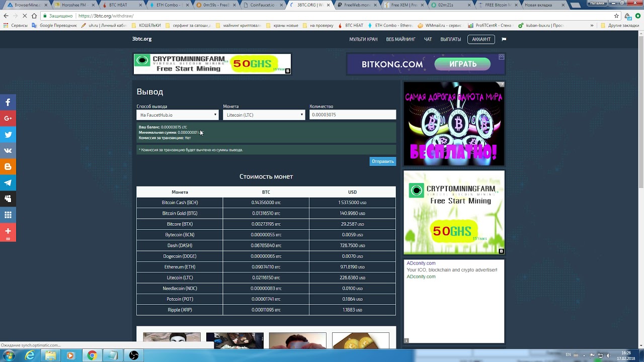Click 'Ripple (XRP)' table cell
Viewport: 644px width, 362px height.
(180, 310)
